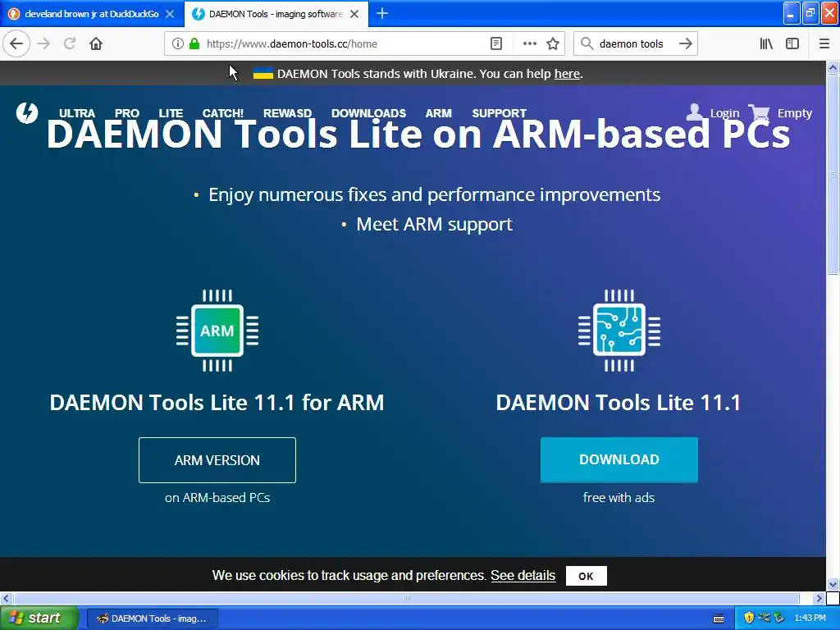Click the Login link
Screen dimensions: 840x630
point(724,113)
